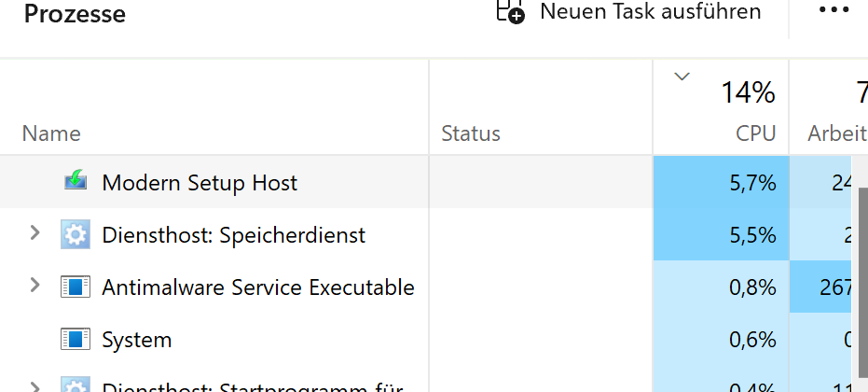
Task: Click the Diensthost: Speicherdienst gear icon
Action: coord(75,234)
